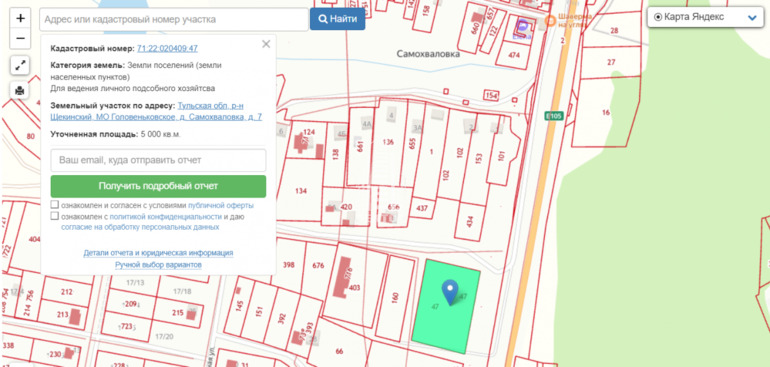The image size is (770, 367).
Task: Check the privacy policy consent box
Action: point(55,216)
